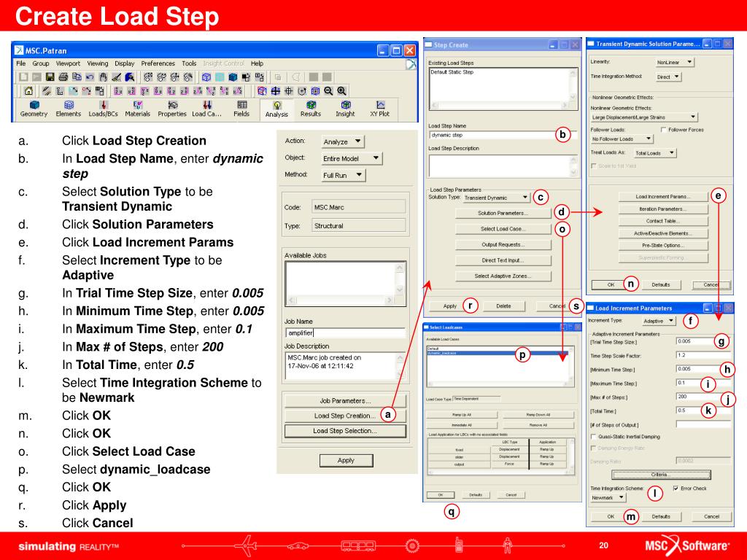Viewport: 747px width, 560px height.
Task: Open the Follower Loads dropdown
Action: coord(622,139)
